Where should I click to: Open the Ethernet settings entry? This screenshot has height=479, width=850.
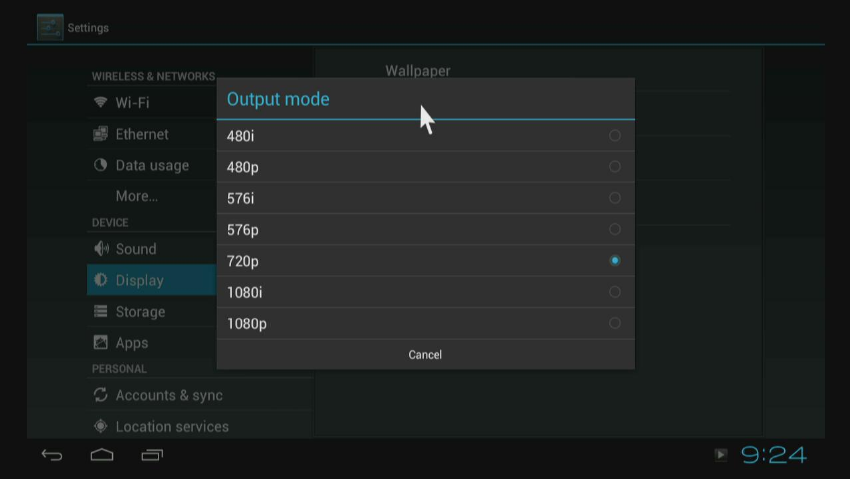click(152, 134)
